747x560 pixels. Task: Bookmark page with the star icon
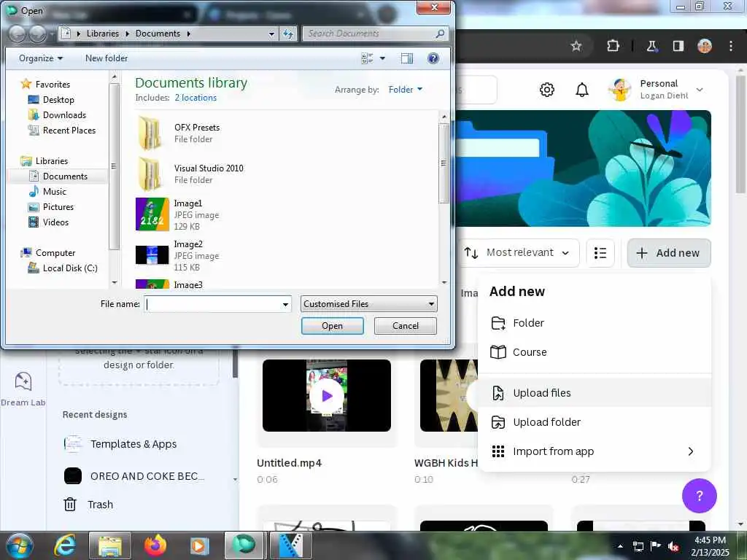click(x=576, y=46)
